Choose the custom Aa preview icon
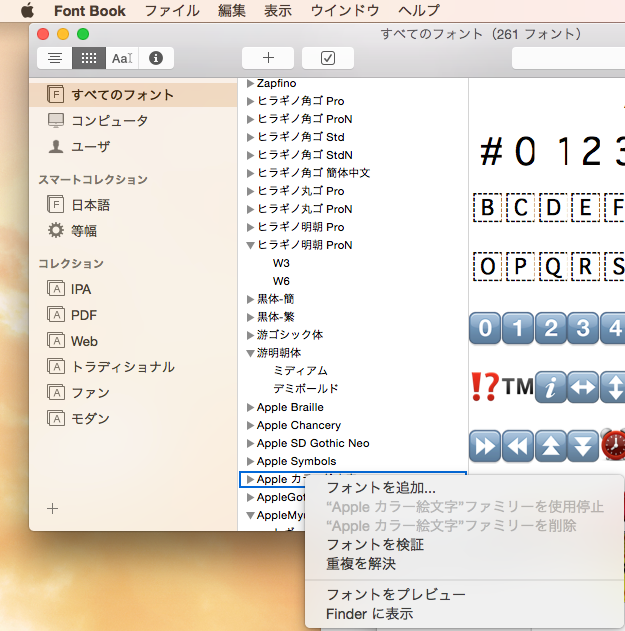The width and height of the screenshot is (625, 631). pyautogui.click(x=122, y=58)
